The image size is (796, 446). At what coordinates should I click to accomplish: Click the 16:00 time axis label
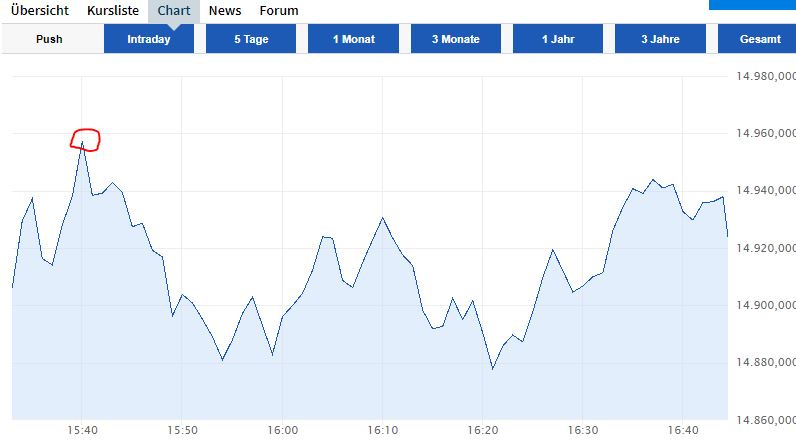[283, 430]
